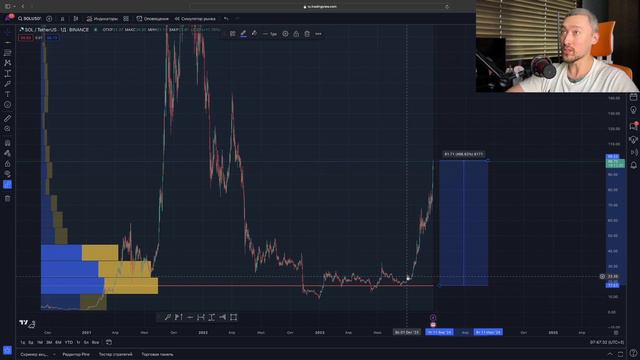The height and width of the screenshot is (360, 640).
Task: Toggle magnet mode in left toolbar
Action: (8, 143)
